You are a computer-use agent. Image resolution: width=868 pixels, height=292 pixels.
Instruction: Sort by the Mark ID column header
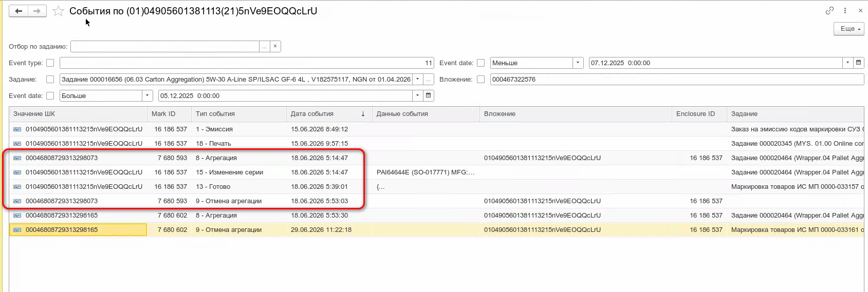tap(169, 114)
